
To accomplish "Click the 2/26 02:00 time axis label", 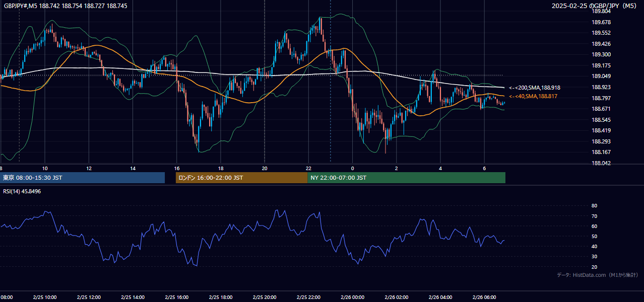I will coord(397,297).
